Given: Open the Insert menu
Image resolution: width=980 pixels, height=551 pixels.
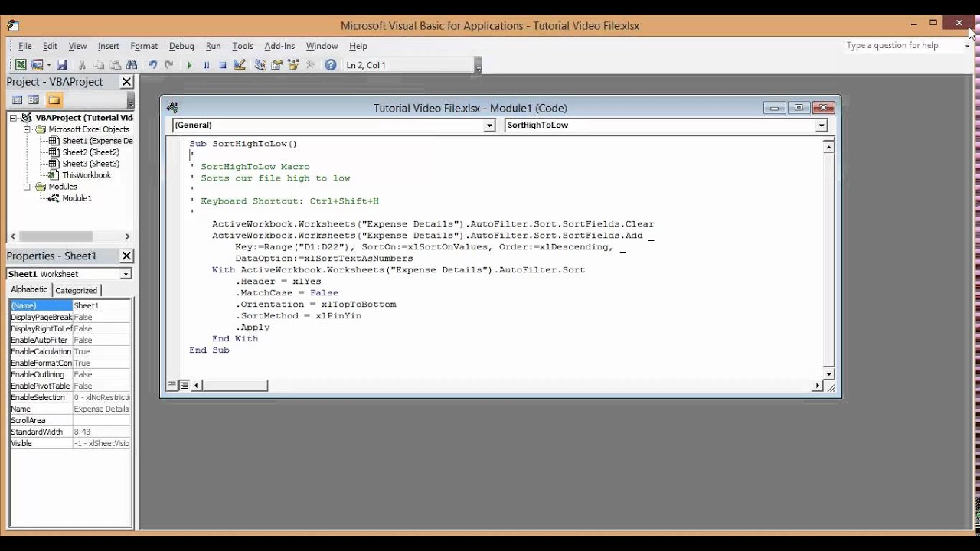Looking at the screenshot, I should [x=109, y=46].
